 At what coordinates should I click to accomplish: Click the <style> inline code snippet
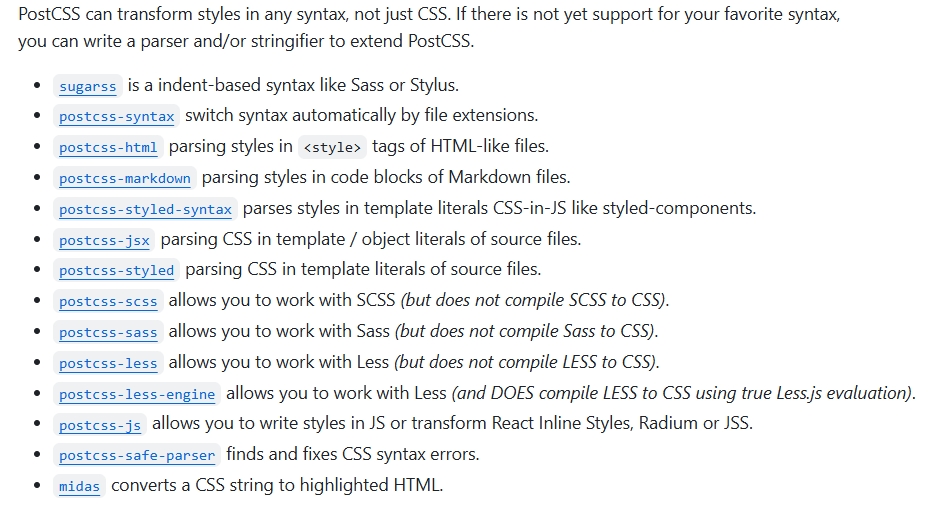[331, 147]
